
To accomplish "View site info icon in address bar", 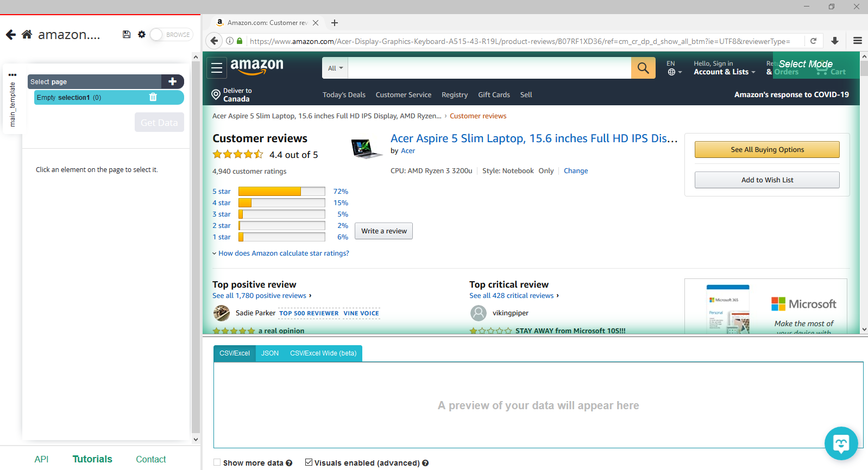I will [230, 41].
